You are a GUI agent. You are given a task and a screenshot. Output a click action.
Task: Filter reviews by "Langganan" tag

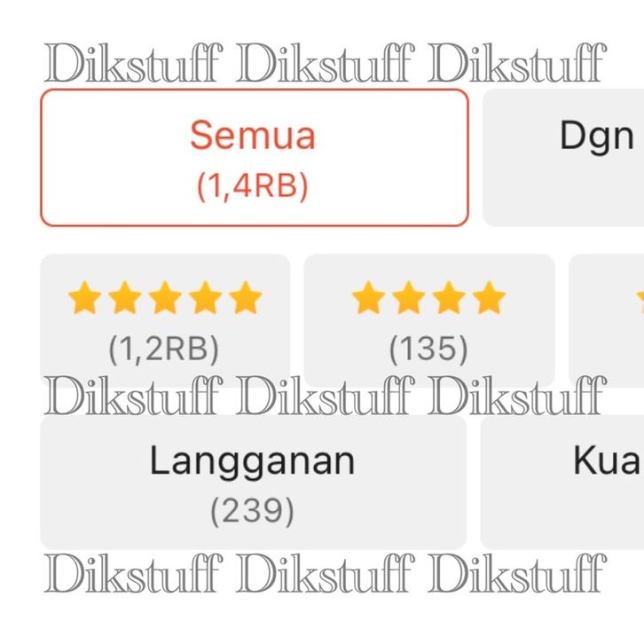[253, 482]
